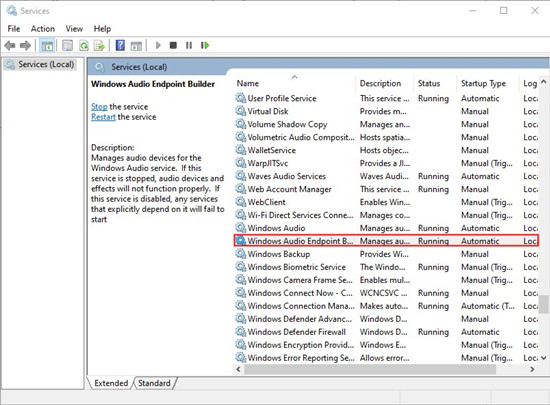The image size is (550, 405).
Task: Select Windows Defender Advanc... service name
Action: coord(300,319)
